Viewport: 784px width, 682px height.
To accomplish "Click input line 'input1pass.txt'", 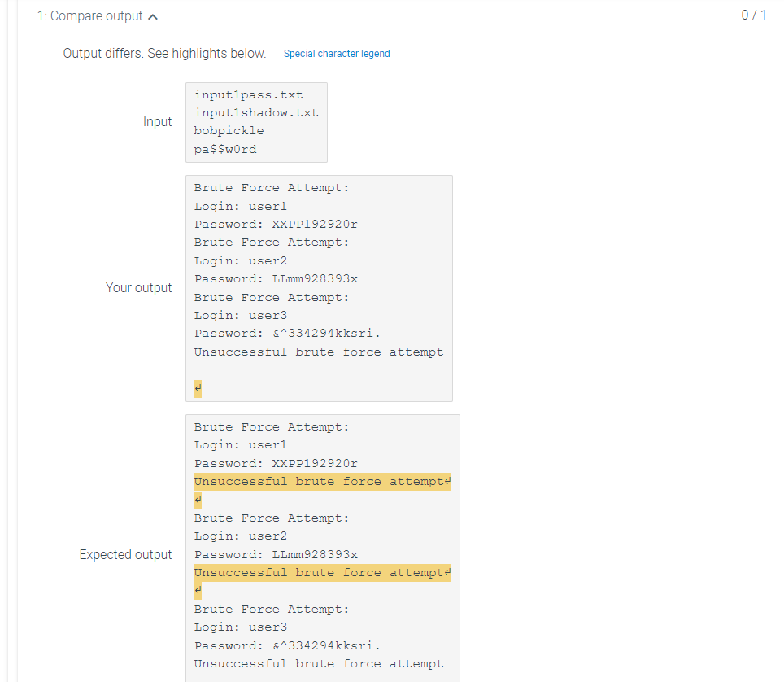I will [249, 94].
